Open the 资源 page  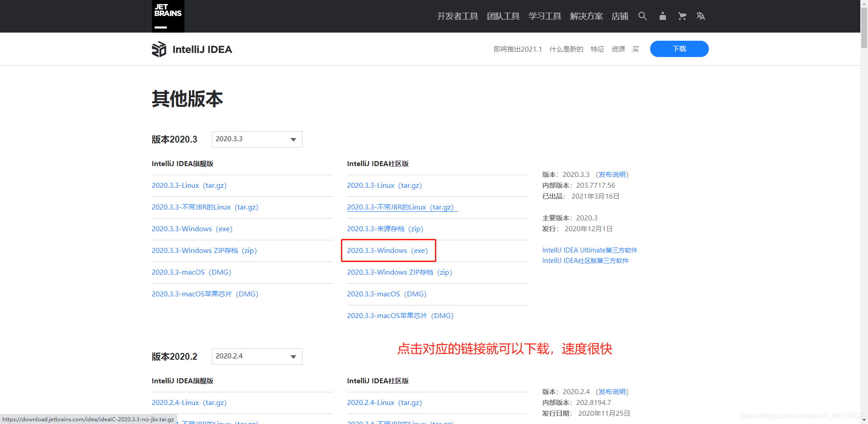tap(618, 49)
